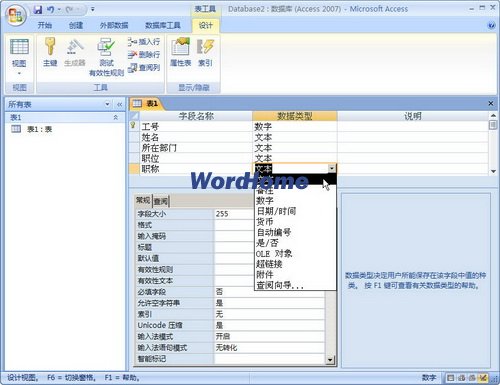The height and width of the screenshot is (385, 500).
Task: Open the 视图 dropdown arrow below the icon
Action: pos(19,73)
